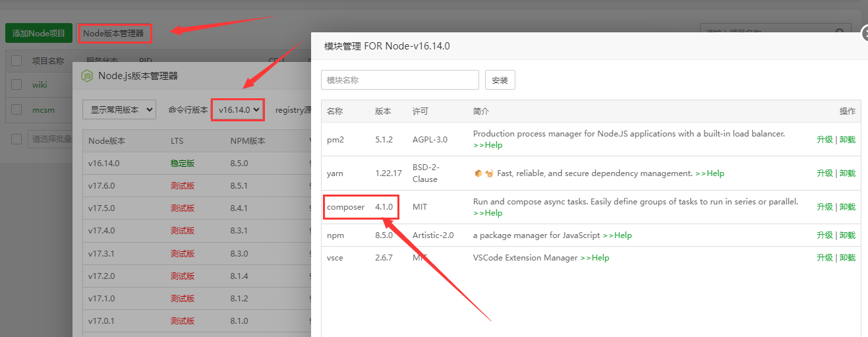The height and width of the screenshot is (337, 868).
Task: Click the vsce module name
Action: click(x=335, y=258)
